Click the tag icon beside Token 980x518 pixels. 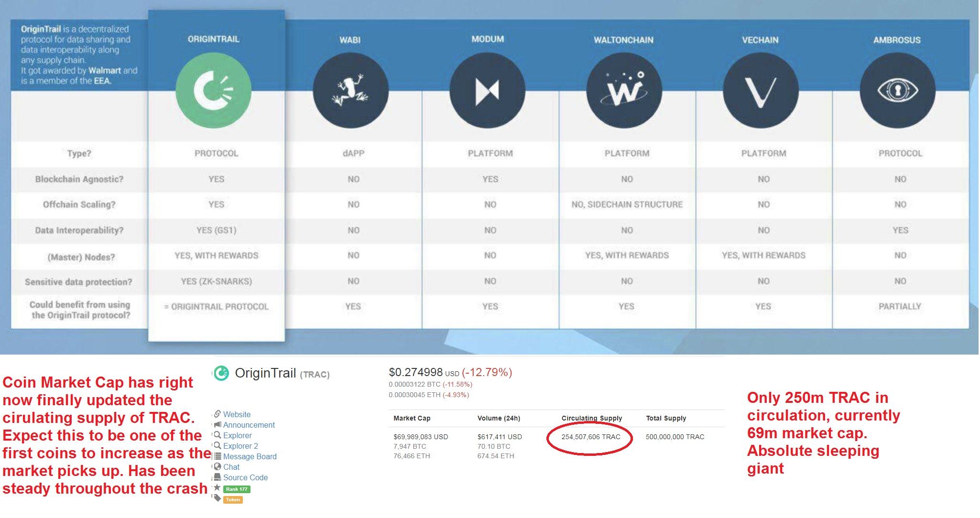point(218,498)
